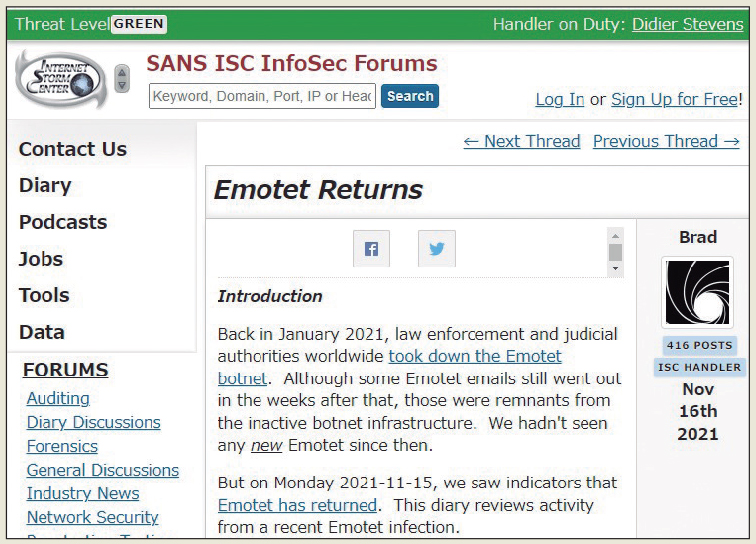
Task: Click Brad's avatar image
Action: (697, 292)
